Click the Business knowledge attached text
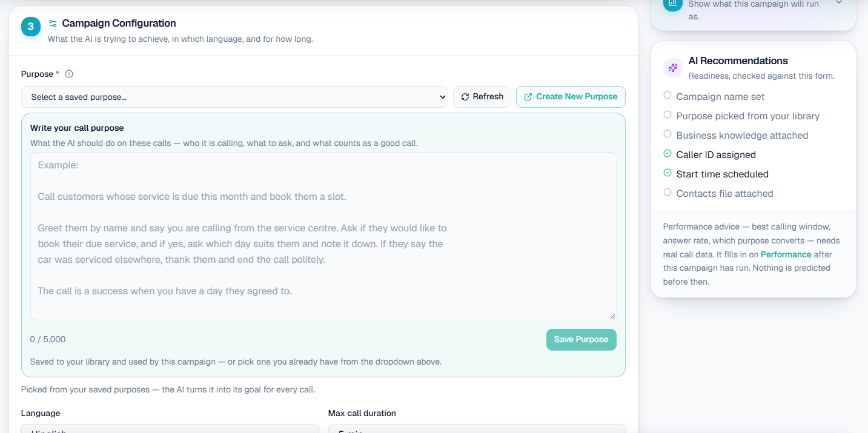Screen dimensions: 868x433 742,136
